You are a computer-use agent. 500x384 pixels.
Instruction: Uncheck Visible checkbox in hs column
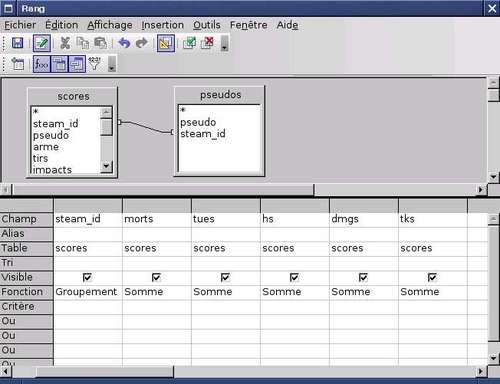click(x=294, y=277)
